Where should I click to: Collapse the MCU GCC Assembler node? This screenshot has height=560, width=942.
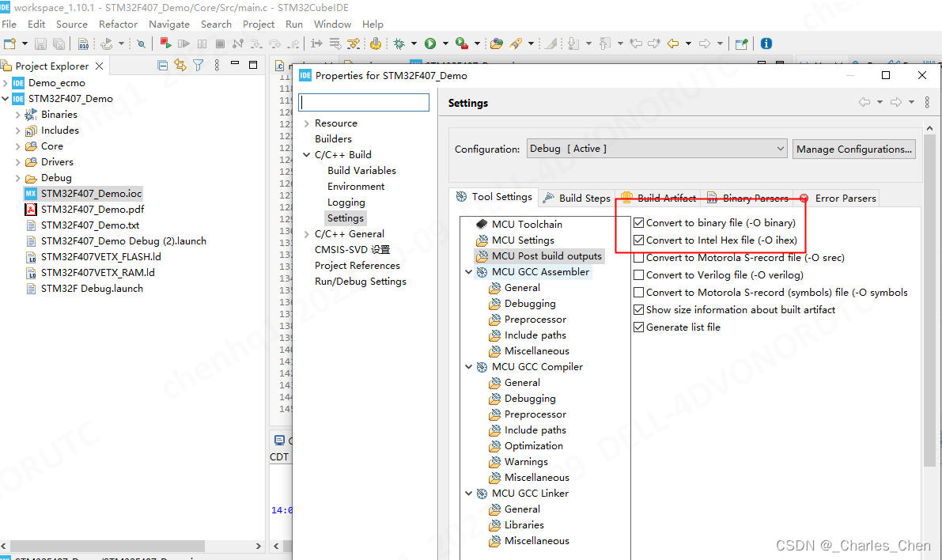pyautogui.click(x=468, y=272)
